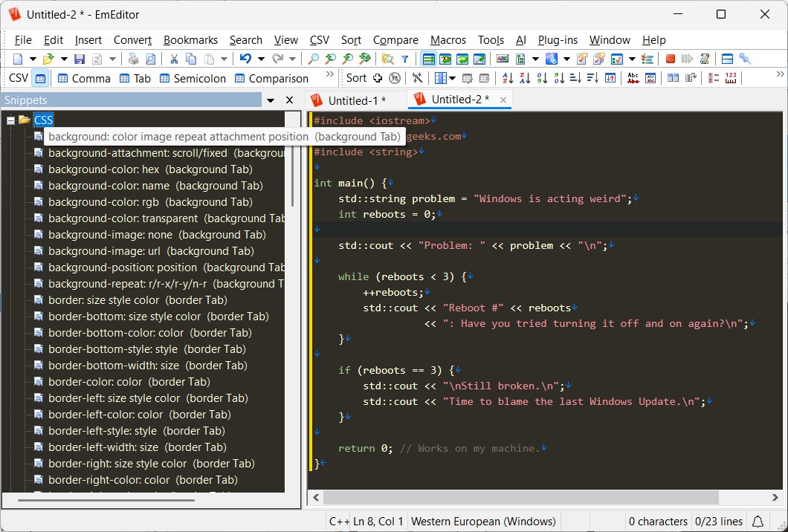Expand the CSV toolbar overflow chevron
The height and width of the screenshot is (532, 788).
point(329,74)
